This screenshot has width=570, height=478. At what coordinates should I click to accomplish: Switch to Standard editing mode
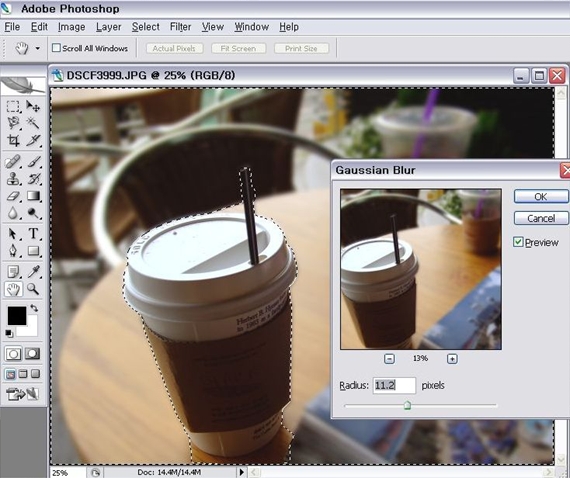pos(13,354)
